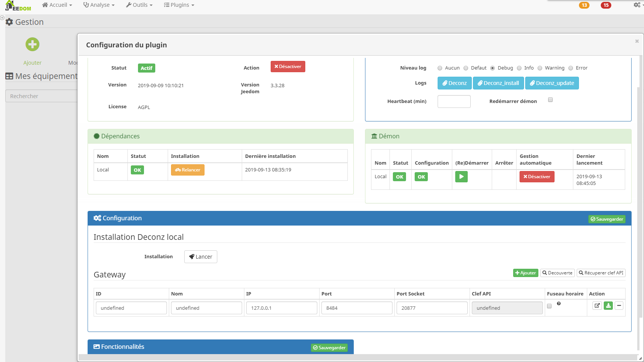644x362 pixels.
Task: Click Relancer to reinstall dependencies
Action: (x=188, y=170)
